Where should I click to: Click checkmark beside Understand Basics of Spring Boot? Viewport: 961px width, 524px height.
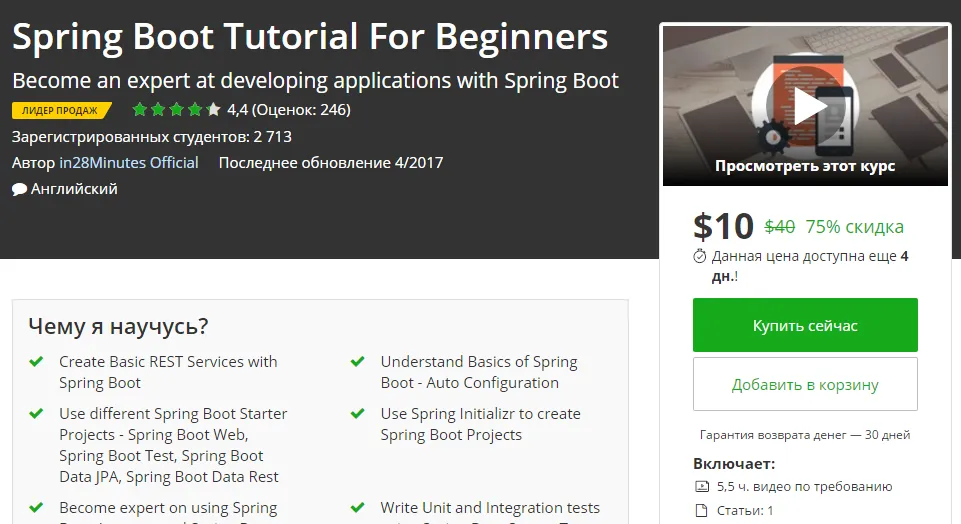click(x=357, y=362)
